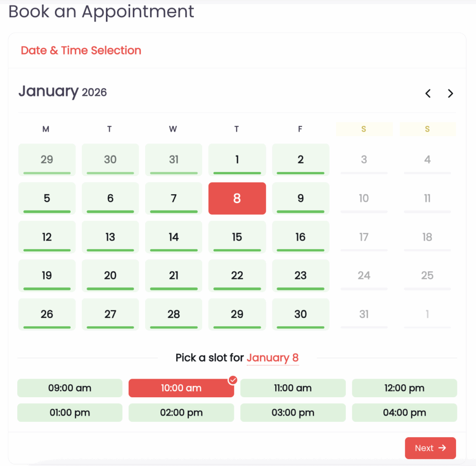Viewport: 476px width, 466px height.
Task: Go to the next month arrow
Action: (x=450, y=93)
